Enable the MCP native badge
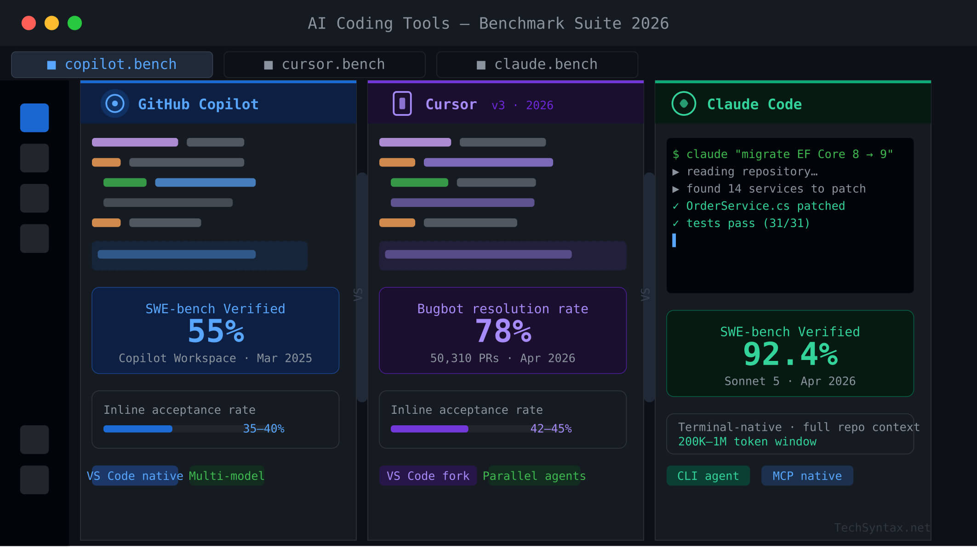977x560 pixels. click(x=807, y=476)
